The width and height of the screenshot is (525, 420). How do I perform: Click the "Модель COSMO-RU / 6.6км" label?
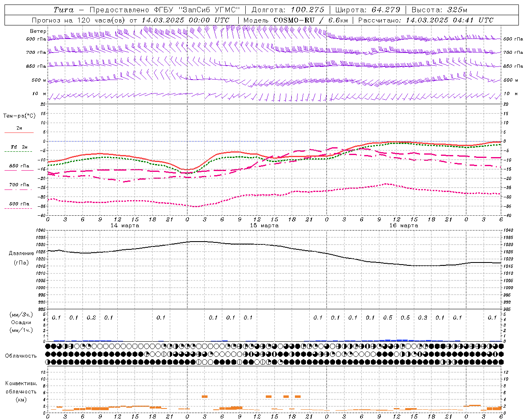click(295, 20)
